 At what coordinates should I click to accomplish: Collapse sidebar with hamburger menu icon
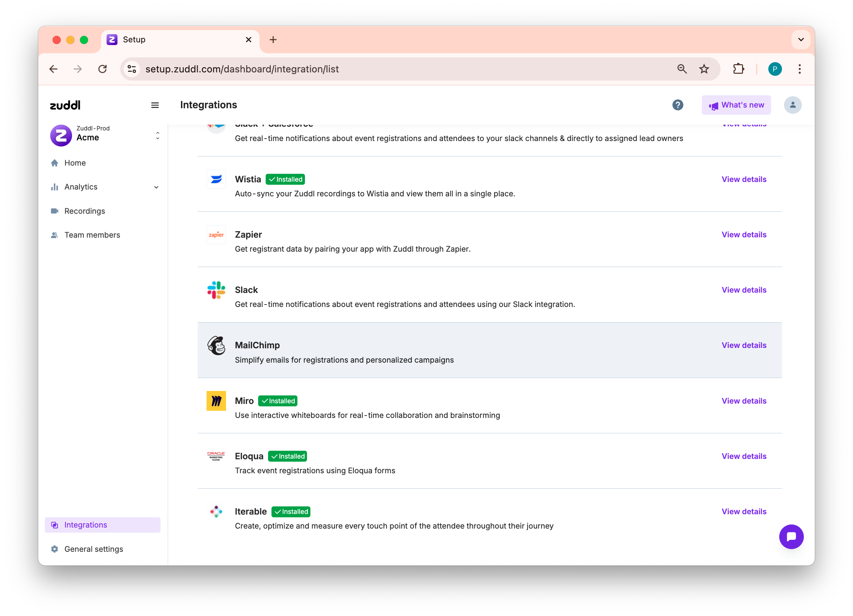pos(155,105)
